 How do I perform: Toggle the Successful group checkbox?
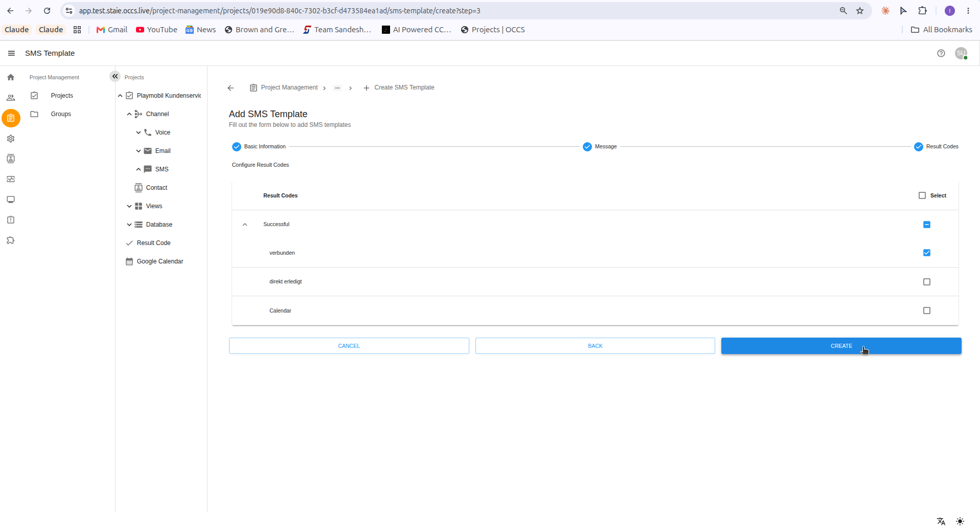tap(927, 225)
